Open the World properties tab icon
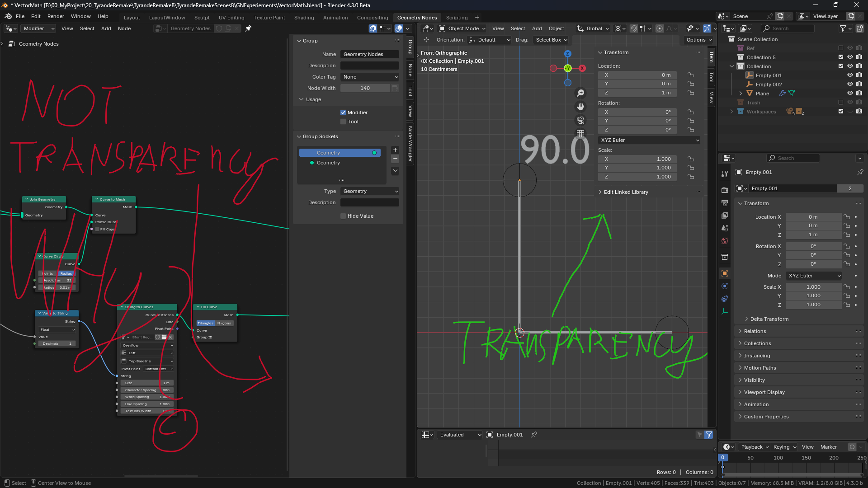This screenshot has height=488, width=868. 725,241
